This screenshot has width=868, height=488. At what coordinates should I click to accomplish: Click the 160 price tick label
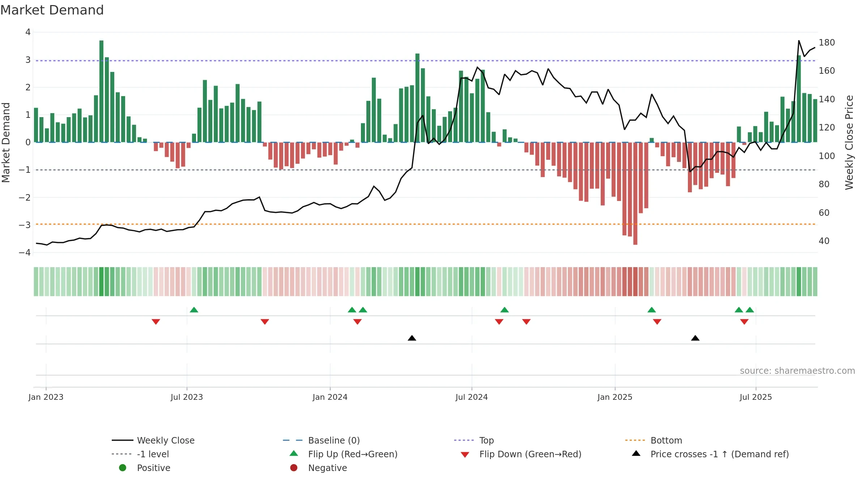tap(827, 71)
